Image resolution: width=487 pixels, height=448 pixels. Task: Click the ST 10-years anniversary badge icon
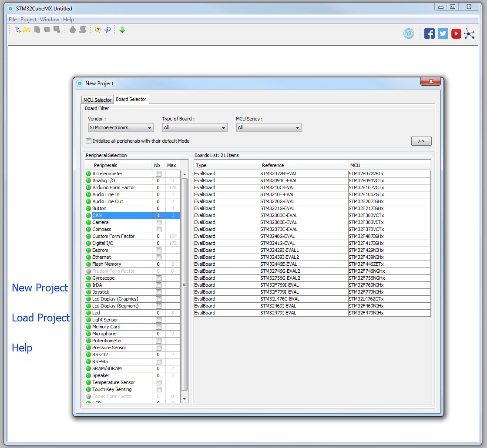(409, 33)
